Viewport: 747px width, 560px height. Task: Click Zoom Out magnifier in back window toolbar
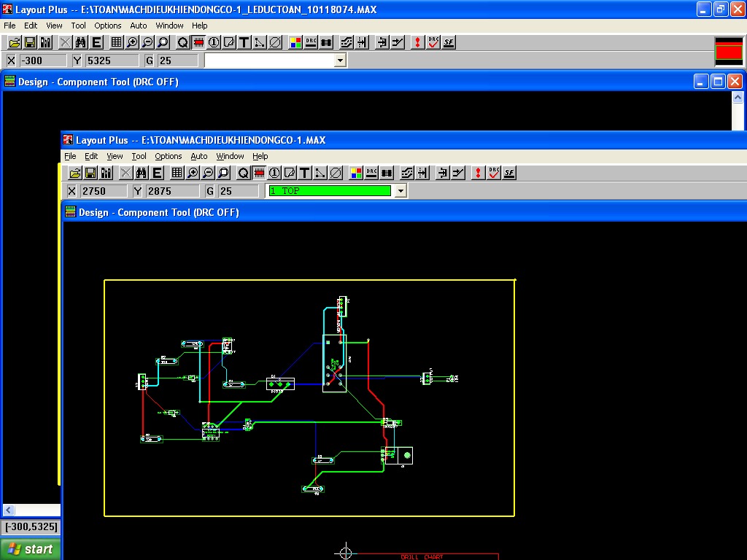147,42
